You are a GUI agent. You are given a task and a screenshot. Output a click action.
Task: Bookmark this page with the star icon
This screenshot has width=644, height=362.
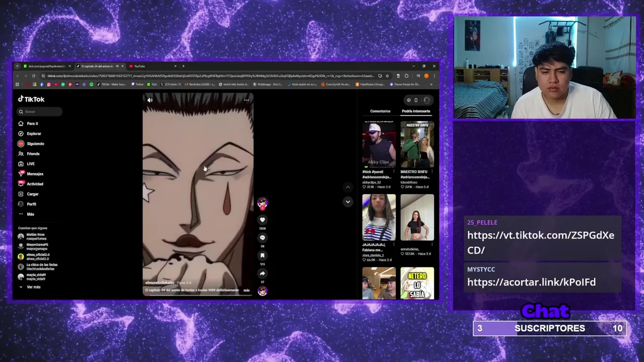pos(387,76)
